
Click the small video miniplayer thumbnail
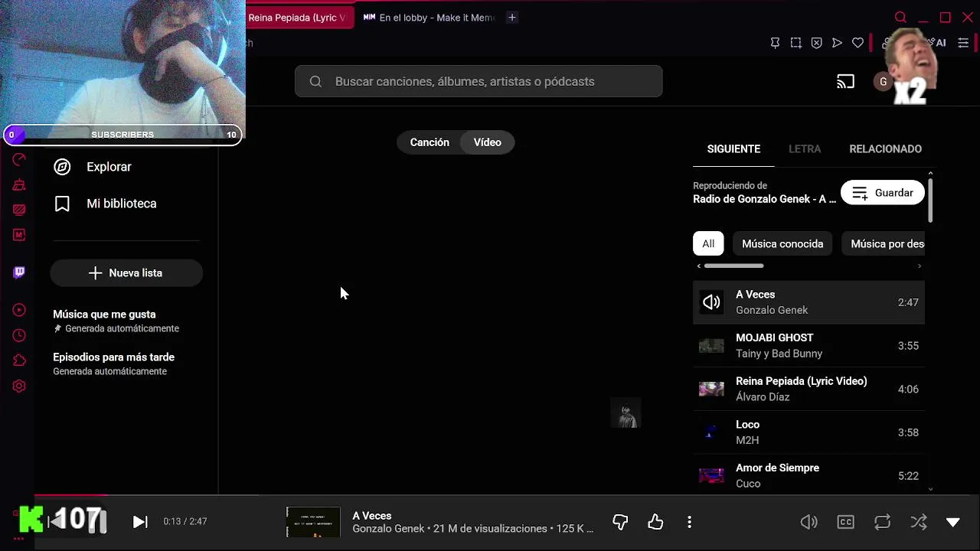point(626,414)
